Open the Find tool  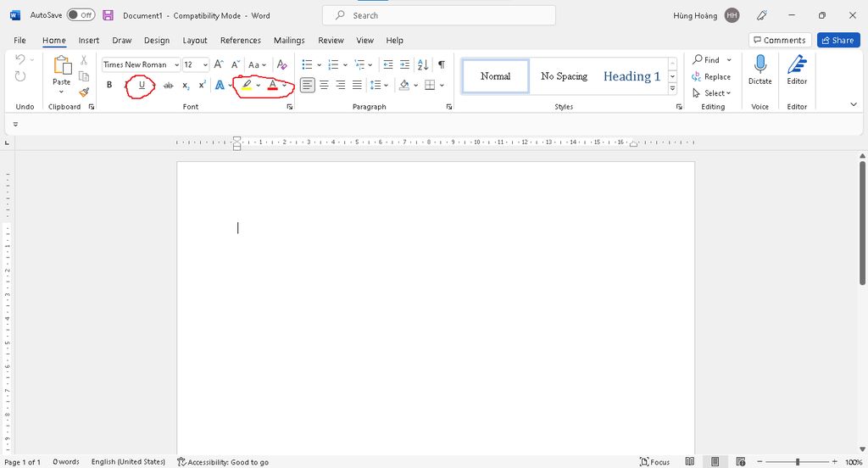706,60
